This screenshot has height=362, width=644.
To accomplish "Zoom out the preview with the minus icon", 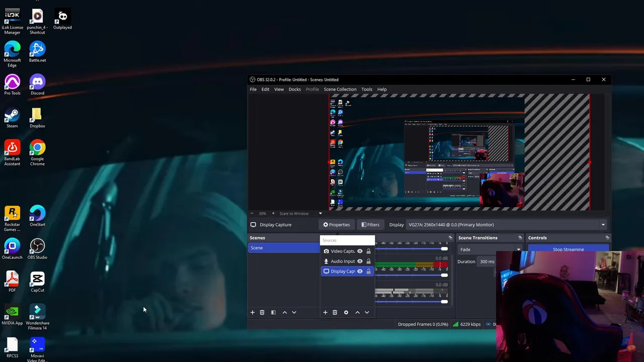I will tap(252, 213).
